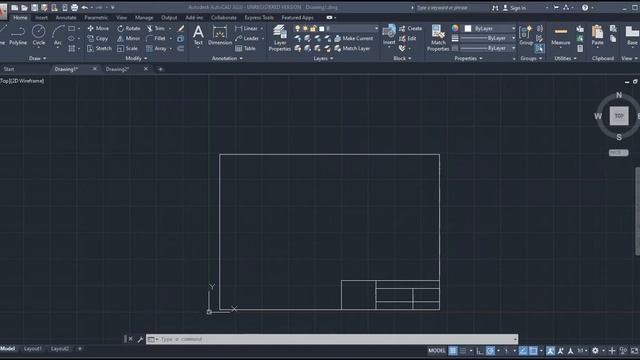
Task: Click the object color wheel swatch
Action: point(455,28)
